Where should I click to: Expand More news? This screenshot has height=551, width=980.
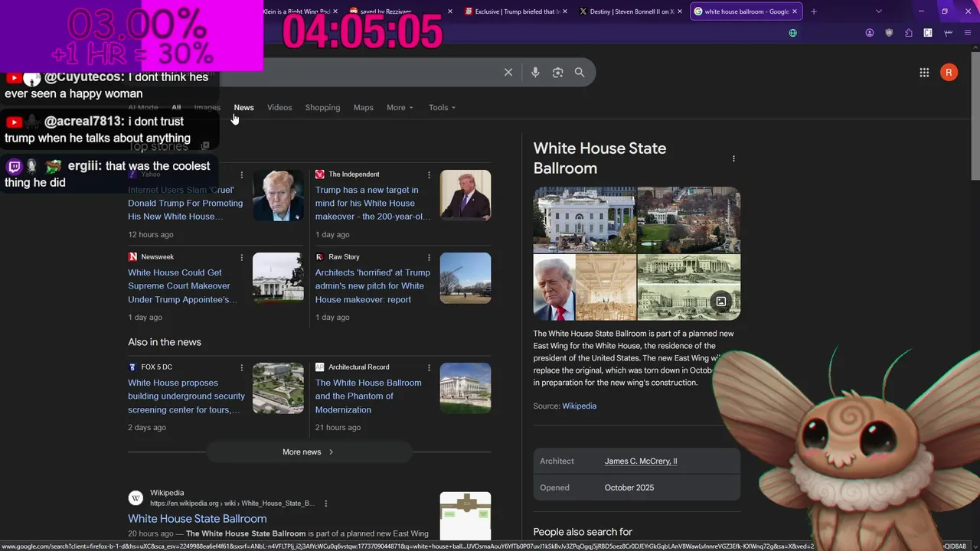click(x=309, y=452)
